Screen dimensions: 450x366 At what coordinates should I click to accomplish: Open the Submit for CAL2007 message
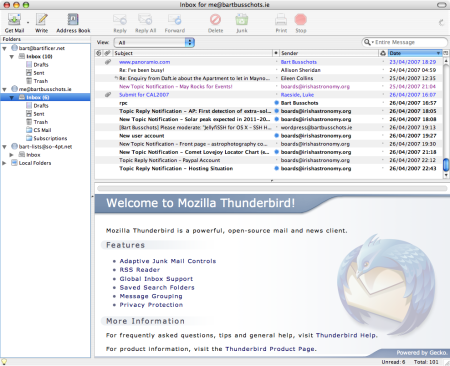[144, 95]
